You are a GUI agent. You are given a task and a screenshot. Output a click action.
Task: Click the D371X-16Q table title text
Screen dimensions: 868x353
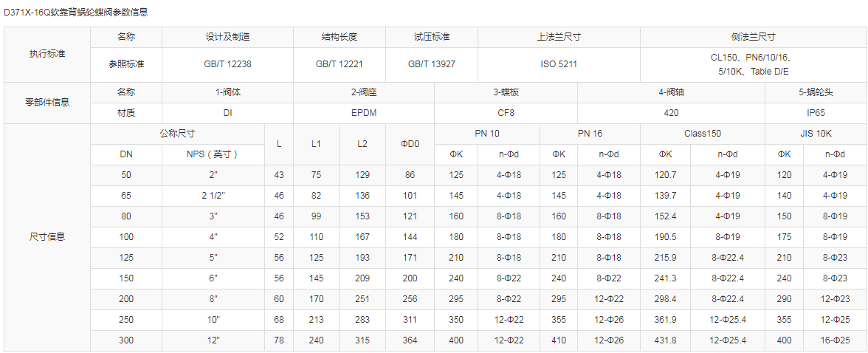tap(77, 13)
